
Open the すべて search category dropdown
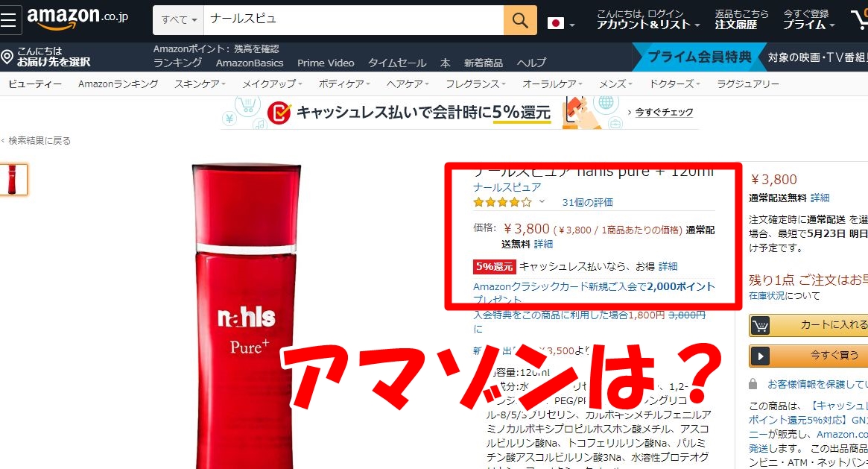[179, 20]
